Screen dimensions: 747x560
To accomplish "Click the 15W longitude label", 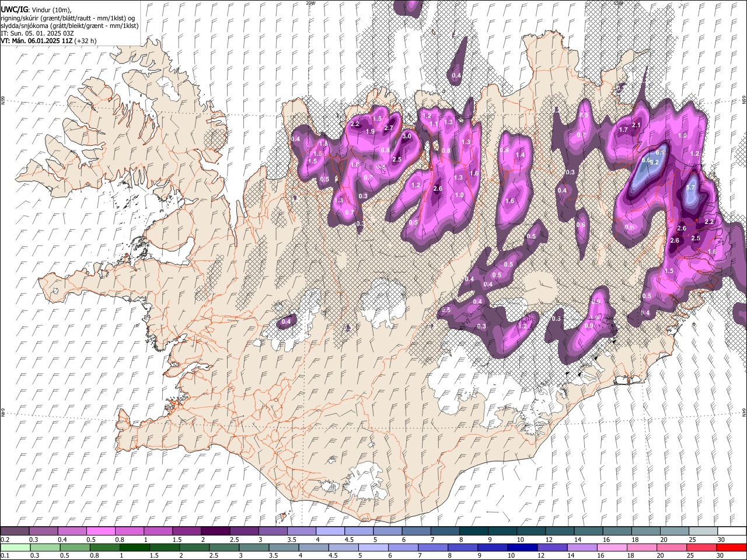I will click(619, 3).
